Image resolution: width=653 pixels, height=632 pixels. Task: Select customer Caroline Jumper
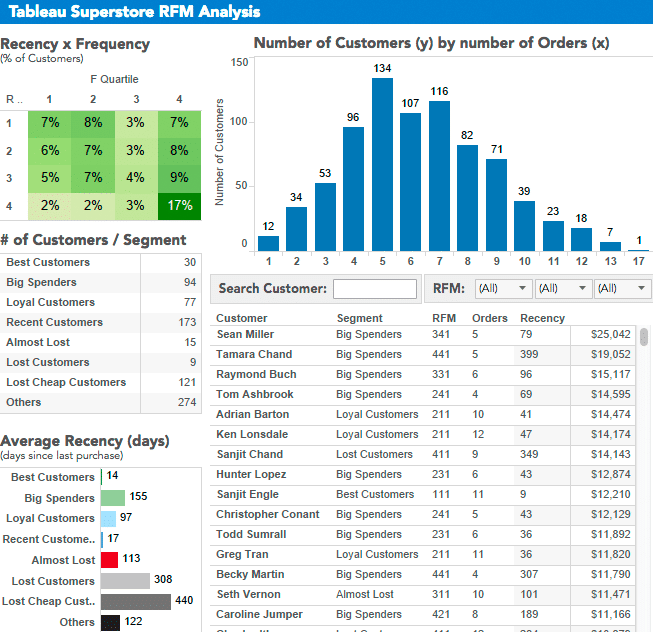(259, 614)
